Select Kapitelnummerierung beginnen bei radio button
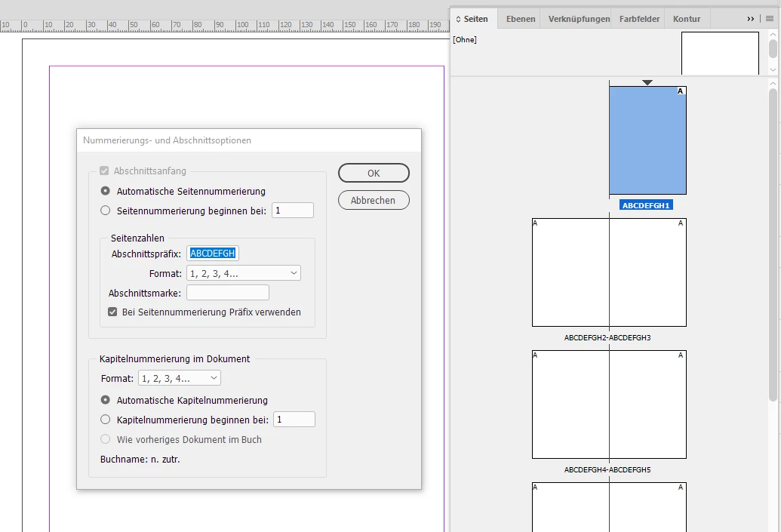The width and height of the screenshot is (781, 532). click(x=105, y=420)
